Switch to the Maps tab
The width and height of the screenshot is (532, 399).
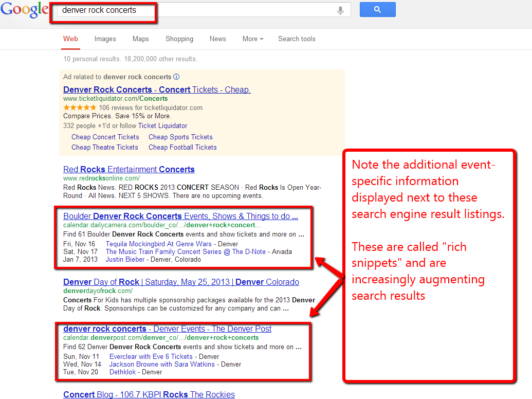pyautogui.click(x=140, y=39)
